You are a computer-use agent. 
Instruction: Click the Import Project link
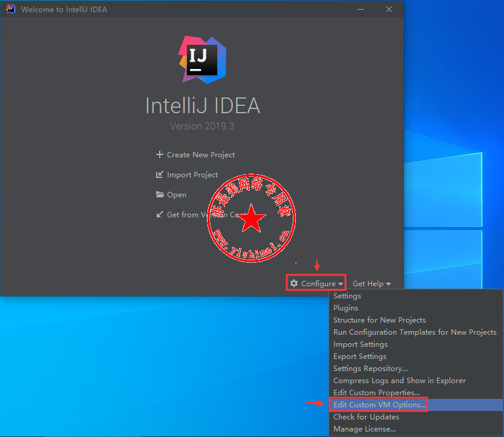pos(192,175)
